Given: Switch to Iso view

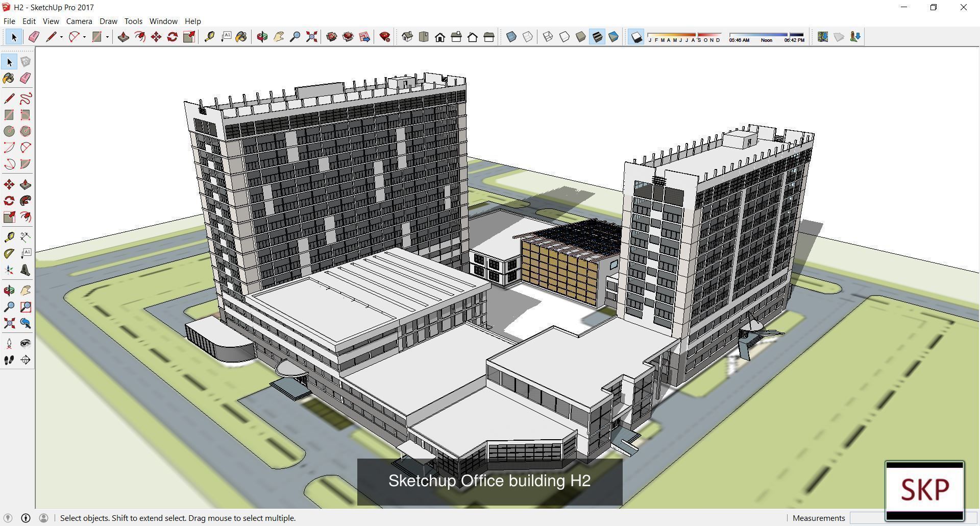Looking at the screenshot, I should [x=407, y=37].
